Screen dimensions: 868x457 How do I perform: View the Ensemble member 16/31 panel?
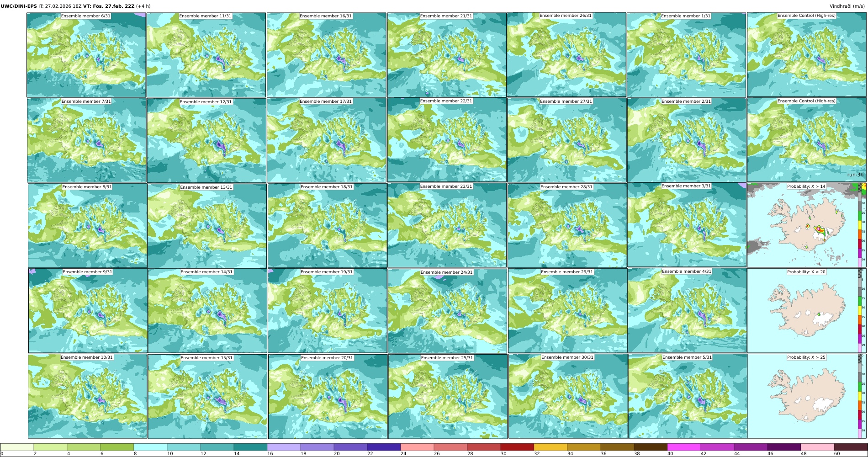tap(327, 55)
